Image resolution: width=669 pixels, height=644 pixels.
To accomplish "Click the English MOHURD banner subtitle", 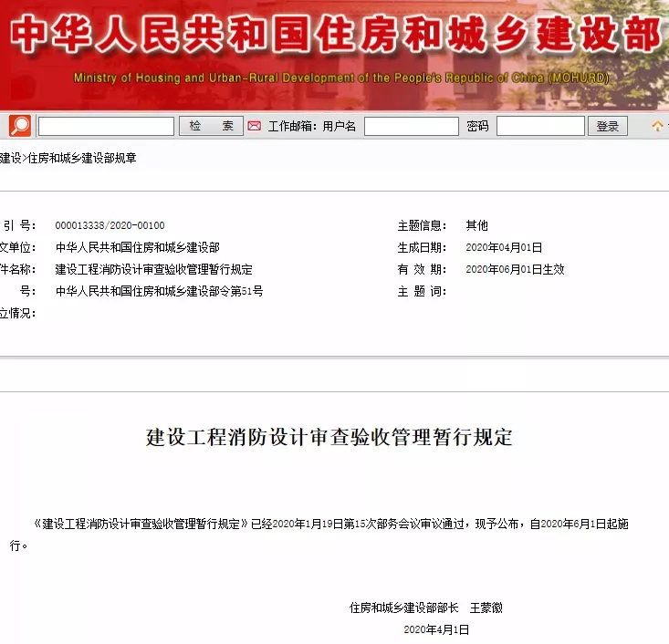I will click(x=341, y=78).
